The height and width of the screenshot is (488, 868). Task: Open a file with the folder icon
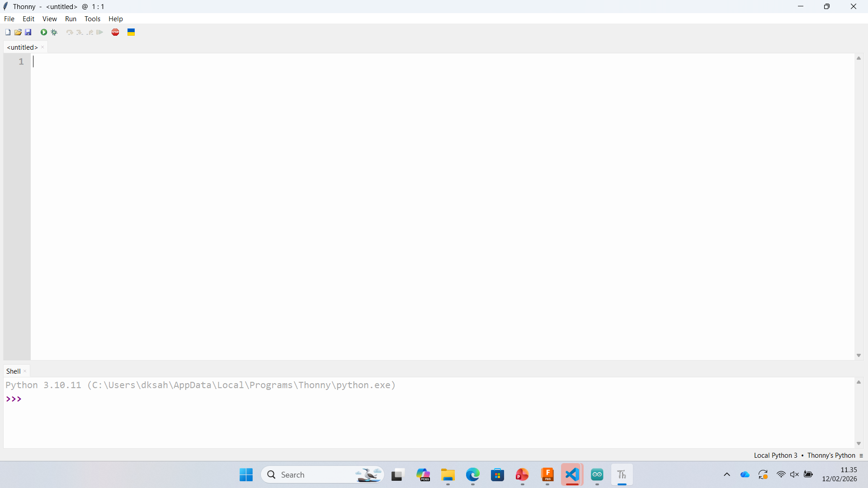(18, 32)
